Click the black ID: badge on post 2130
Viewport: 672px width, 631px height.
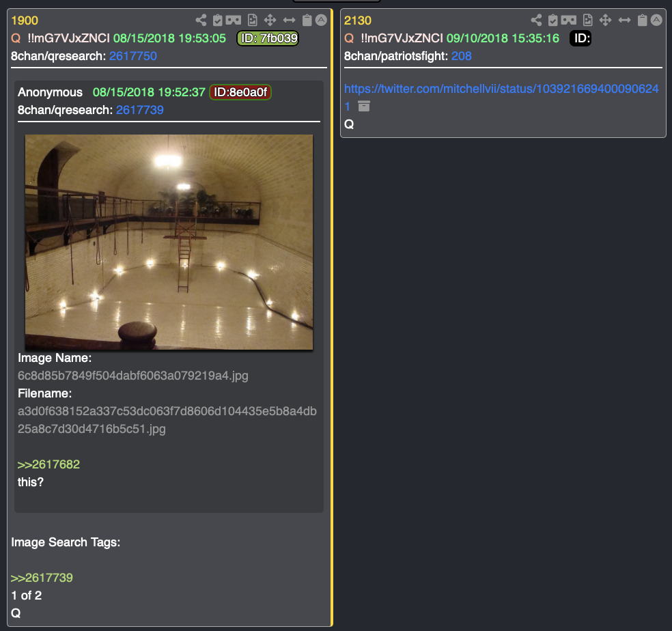580,38
